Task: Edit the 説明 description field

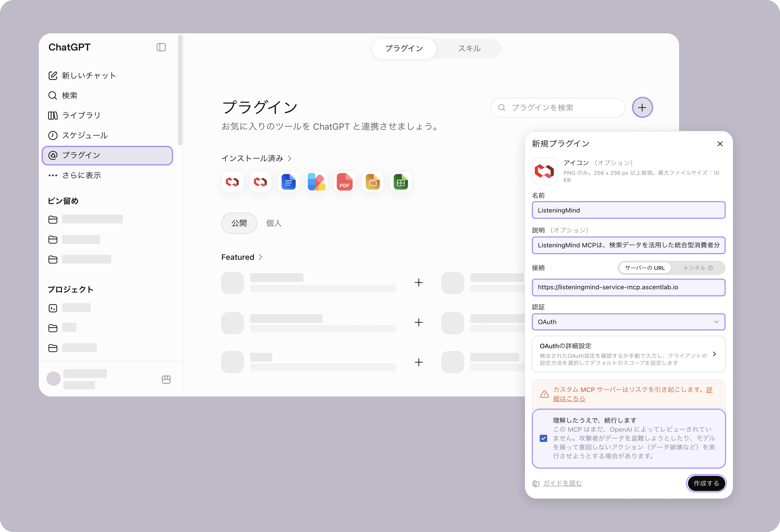Action: click(628, 245)
